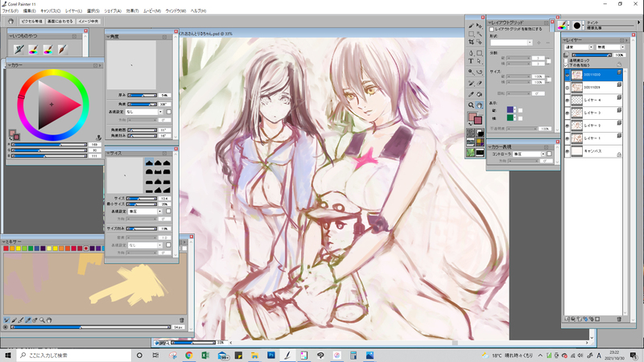This screenshot has width=644, height=362.
Task: Open Chrome from the taskbar
Action: coord(189,355)
